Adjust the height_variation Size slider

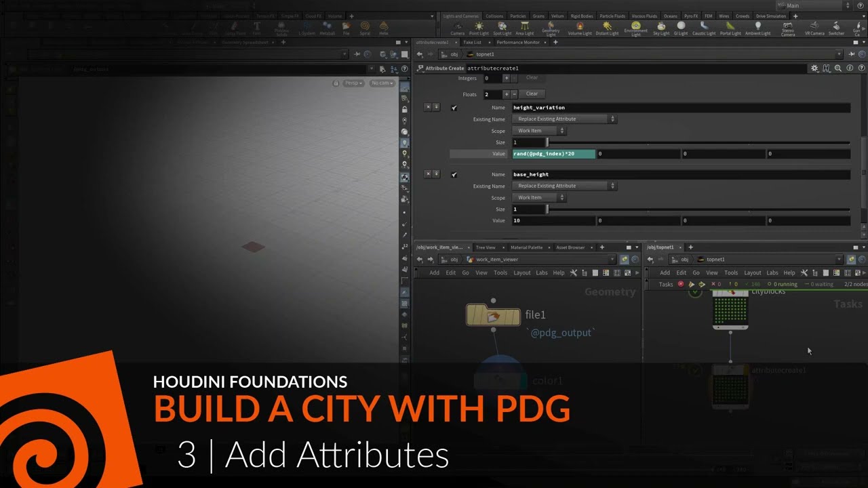click(698, 142)
